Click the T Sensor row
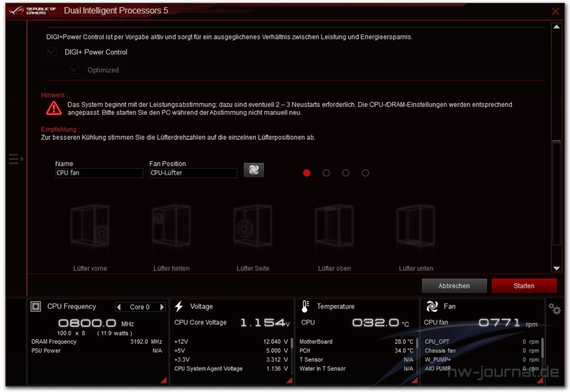570x392 pixels. point(356,360)
